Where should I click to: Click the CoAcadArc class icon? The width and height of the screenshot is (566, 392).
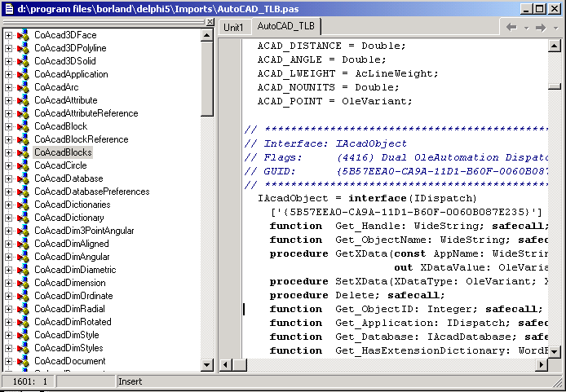pyautogui.click(x=23, y=87)
